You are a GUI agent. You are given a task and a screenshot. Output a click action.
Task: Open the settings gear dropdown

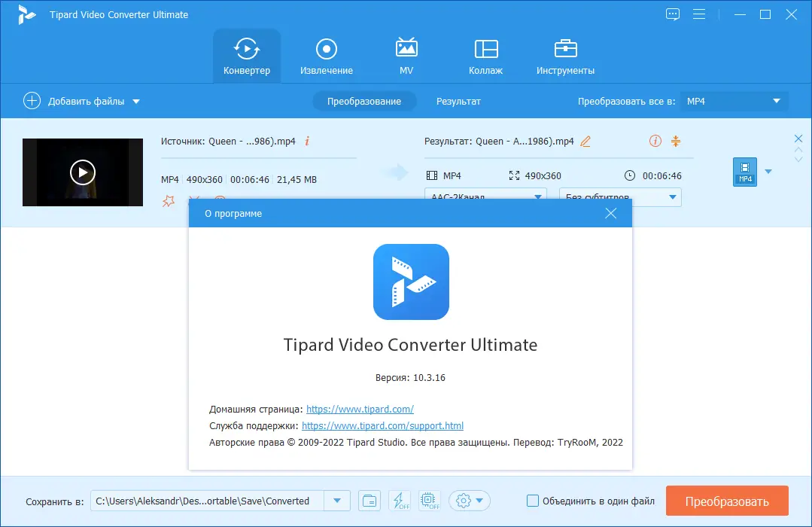[x=469, y=501]
